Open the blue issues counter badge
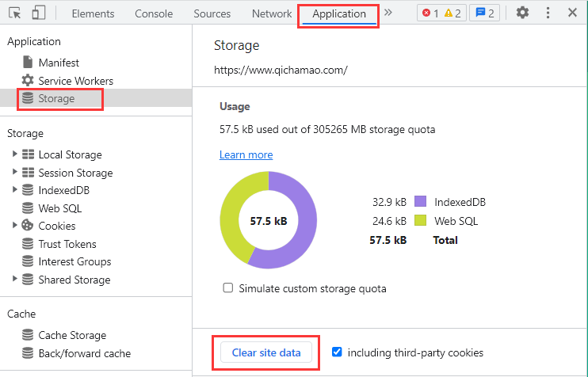Viewport: 588px width, 377px height. pos(484,13)
